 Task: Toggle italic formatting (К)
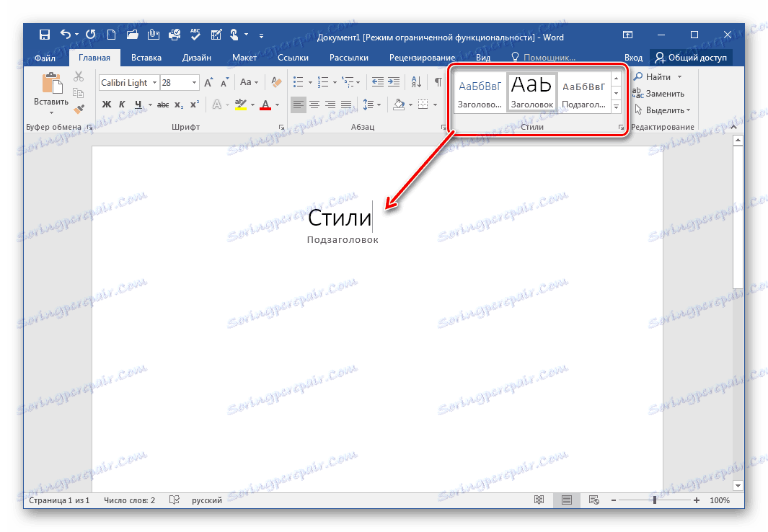(x=121, y=104)
